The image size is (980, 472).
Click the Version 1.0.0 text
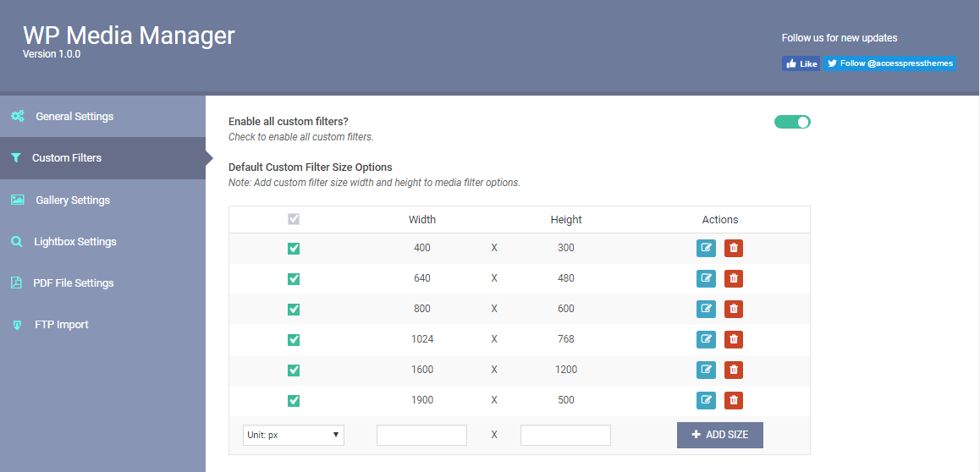[x=52, y=54]
